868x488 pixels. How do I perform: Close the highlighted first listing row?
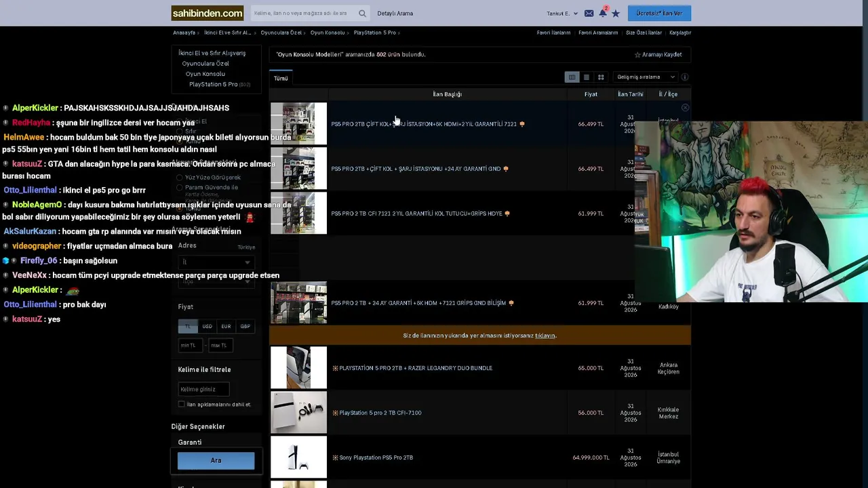pyautogui.click(x=685, y=108)
